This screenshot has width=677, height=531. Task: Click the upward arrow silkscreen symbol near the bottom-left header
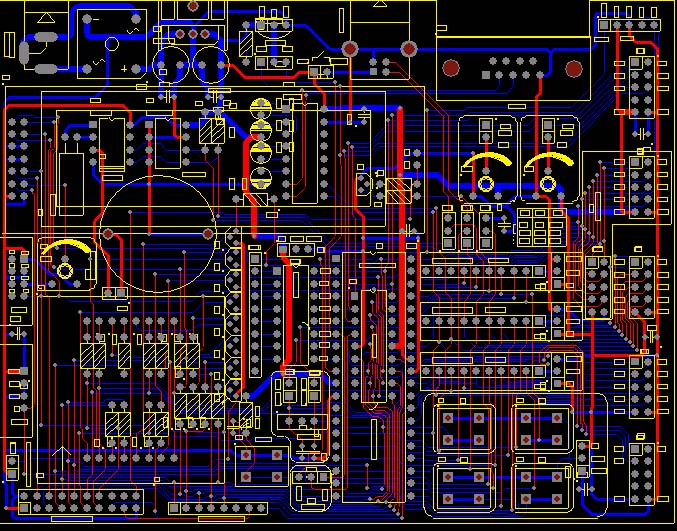coord(61,458)
